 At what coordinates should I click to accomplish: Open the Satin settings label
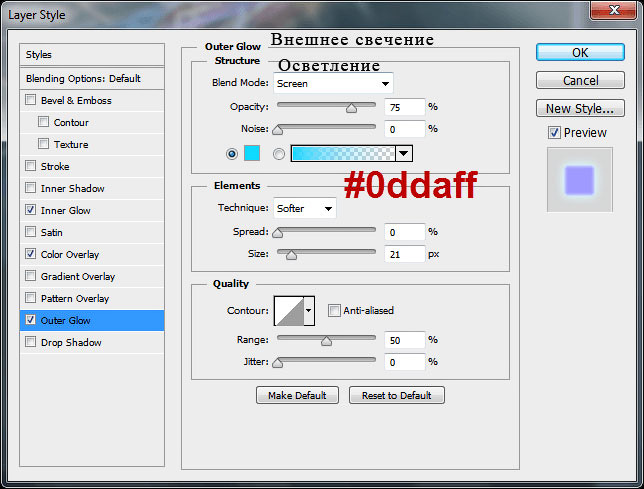pos(51,233)
